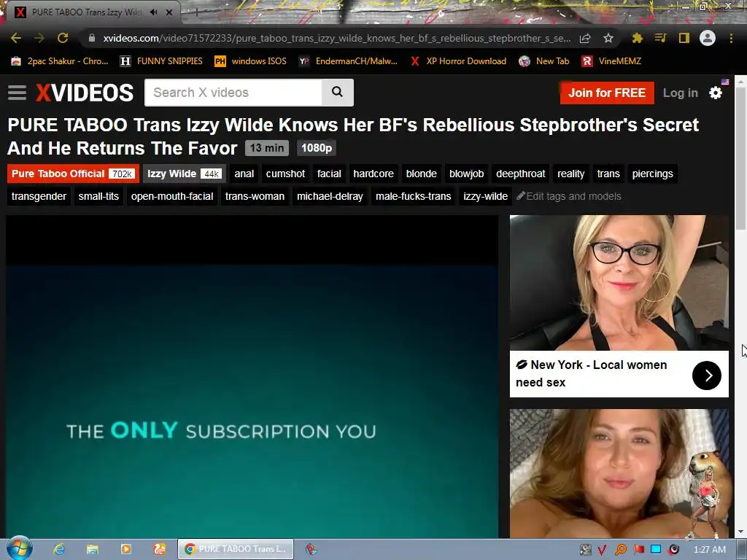
Task: Open the media controls icon in toolbar
Action: click(x=660, y=38)
